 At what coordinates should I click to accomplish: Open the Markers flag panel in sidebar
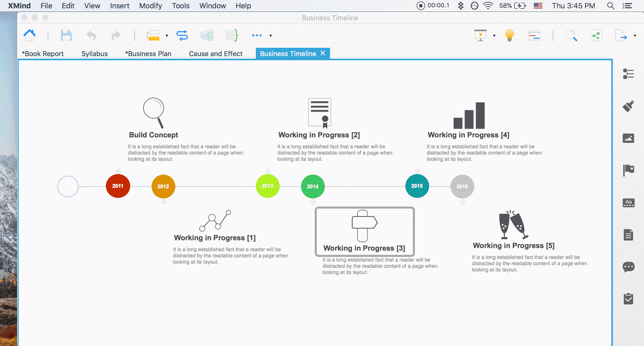click(628, 170)
